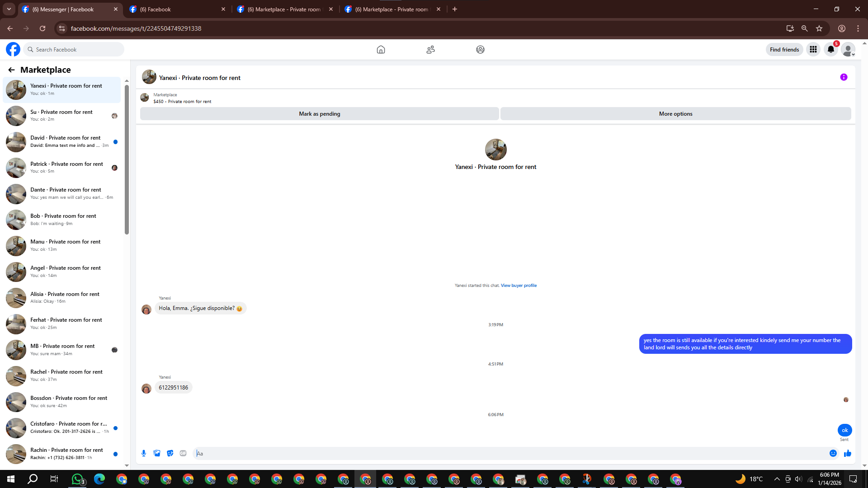Screen dimensions: 868x488
Task: Attach a photo using the image icon
Action: (157, 453)
